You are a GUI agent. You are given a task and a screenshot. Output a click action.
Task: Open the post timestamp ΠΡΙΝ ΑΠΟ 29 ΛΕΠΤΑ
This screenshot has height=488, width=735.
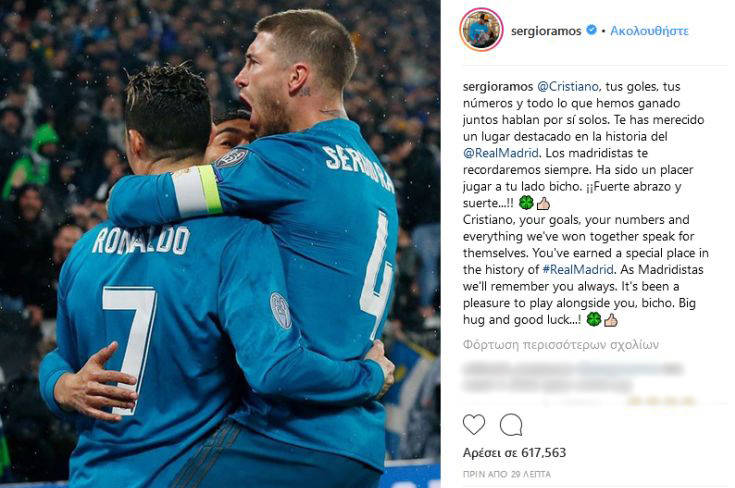[507, 474]
